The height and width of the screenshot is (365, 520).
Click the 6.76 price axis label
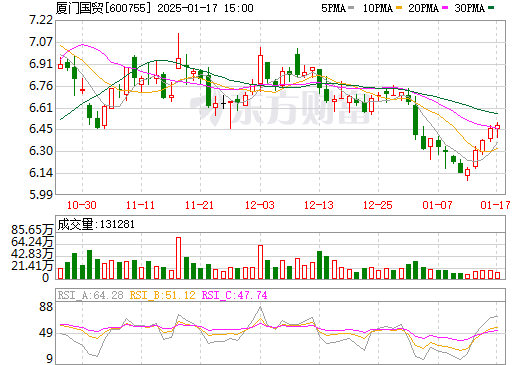tap(41, 86)
